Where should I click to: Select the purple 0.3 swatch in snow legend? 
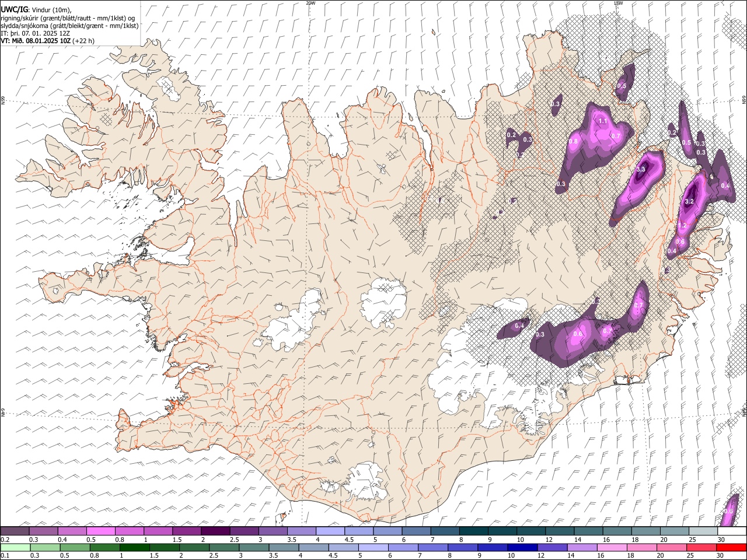point(44,531)
